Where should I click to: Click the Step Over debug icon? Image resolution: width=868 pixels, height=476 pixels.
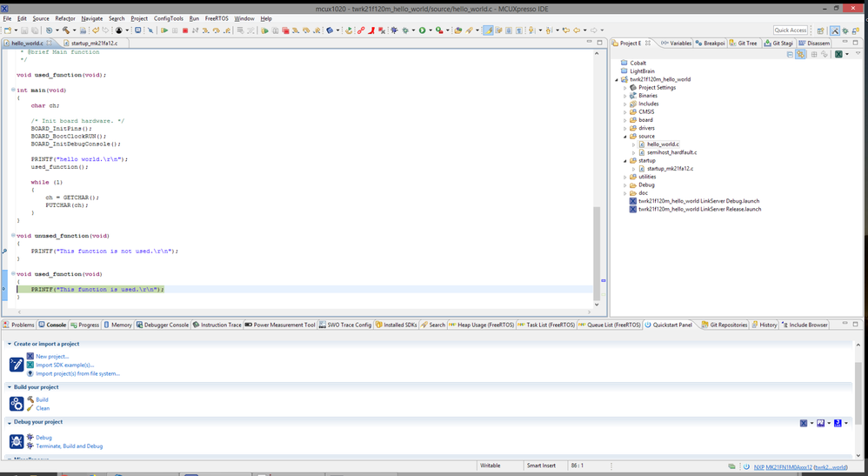coord(216,30)
